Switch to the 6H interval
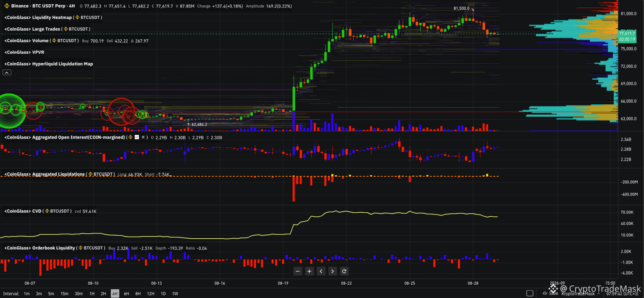Image resolution: width=644 pixels, height=298 pixels. point(126,294)
